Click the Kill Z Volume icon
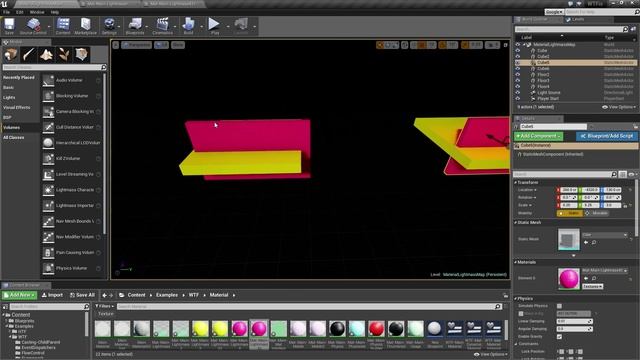 point(48,158)
